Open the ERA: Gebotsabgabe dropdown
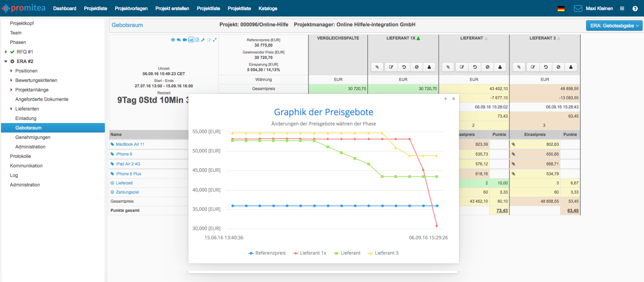Viewport: 644px width, 282px height. tap(614, 26)
